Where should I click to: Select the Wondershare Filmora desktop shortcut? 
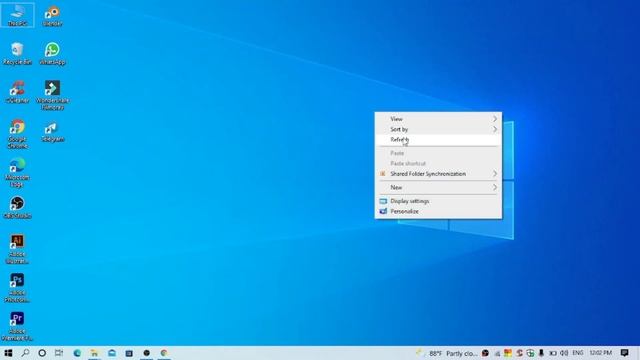(52, 95)
